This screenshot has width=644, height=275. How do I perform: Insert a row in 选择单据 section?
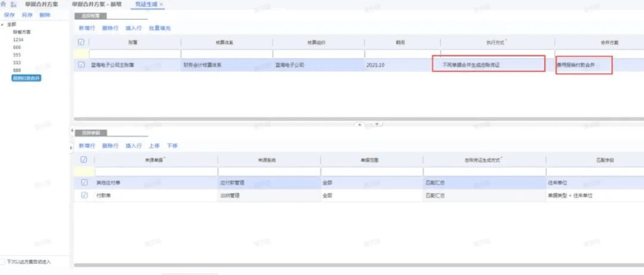[x=133, y=146]
